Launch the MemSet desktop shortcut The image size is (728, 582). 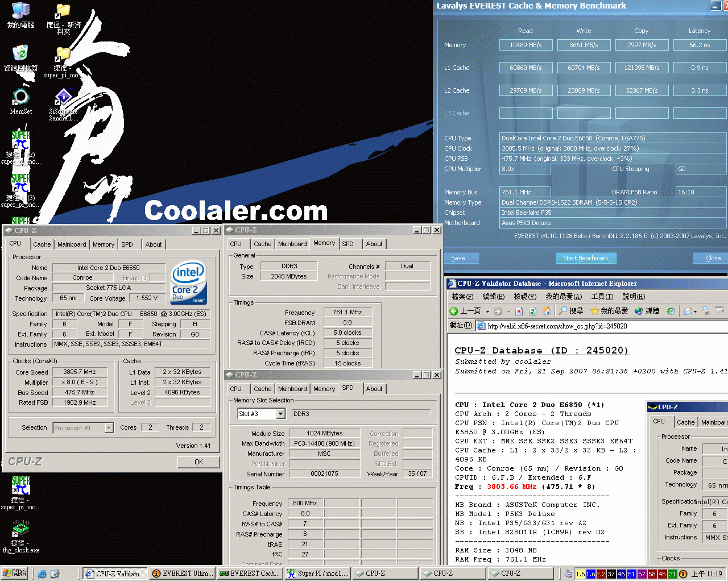point(21,101)
